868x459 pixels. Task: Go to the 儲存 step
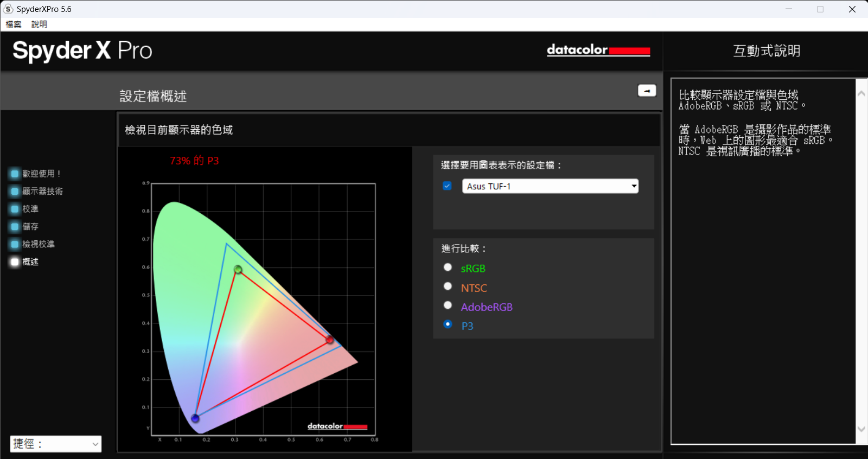point(24,226)
